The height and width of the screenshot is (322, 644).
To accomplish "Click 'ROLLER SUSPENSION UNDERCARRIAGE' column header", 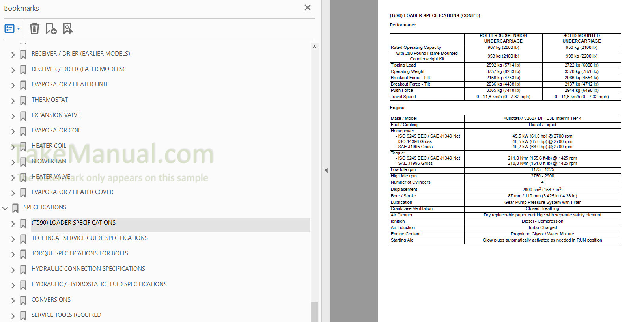I will pyautogui.click(x=503, y=38).
